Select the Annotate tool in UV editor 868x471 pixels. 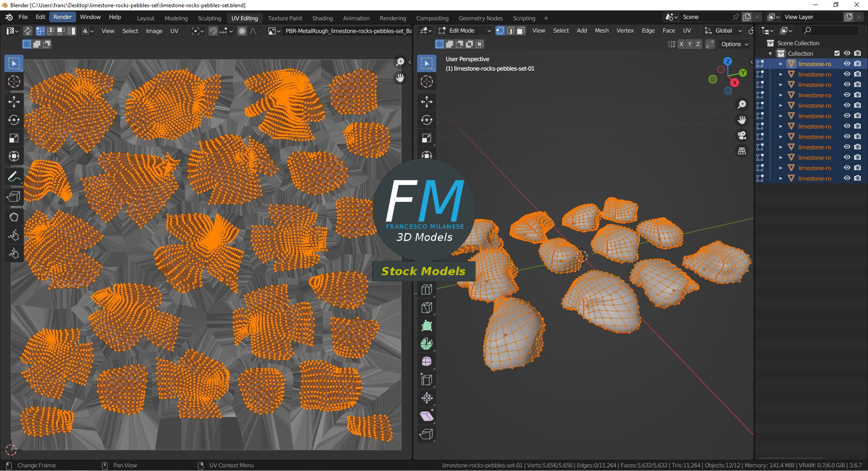14,176
